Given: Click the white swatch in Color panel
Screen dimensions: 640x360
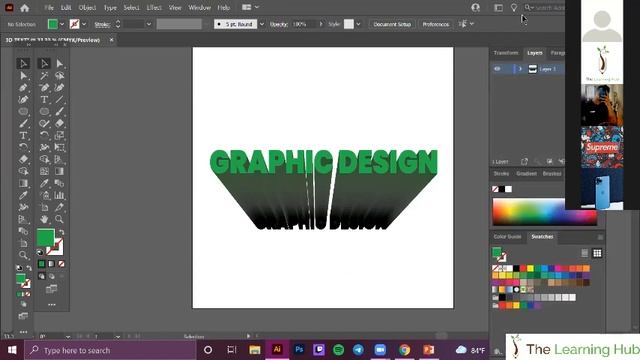Looking at the screenshot, I should tap(508, 189).
